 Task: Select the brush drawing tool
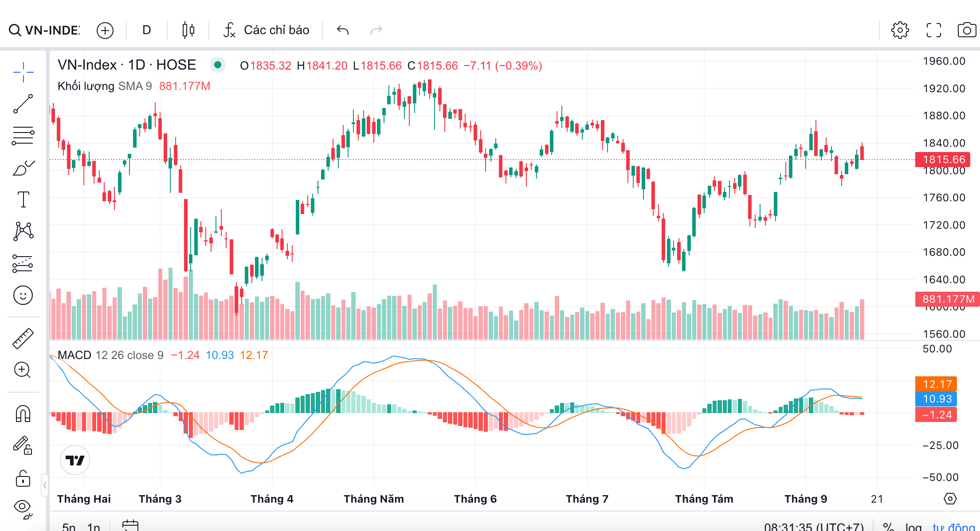[23, 168]
